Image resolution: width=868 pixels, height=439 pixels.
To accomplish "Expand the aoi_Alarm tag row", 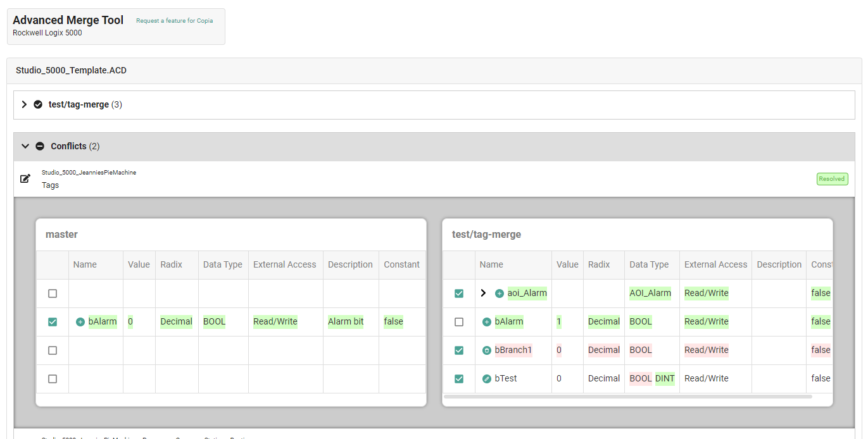I will coord(484,294).
